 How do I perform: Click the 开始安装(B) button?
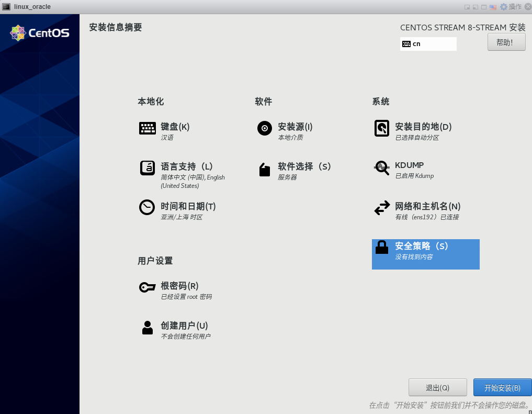coord(502,388)
